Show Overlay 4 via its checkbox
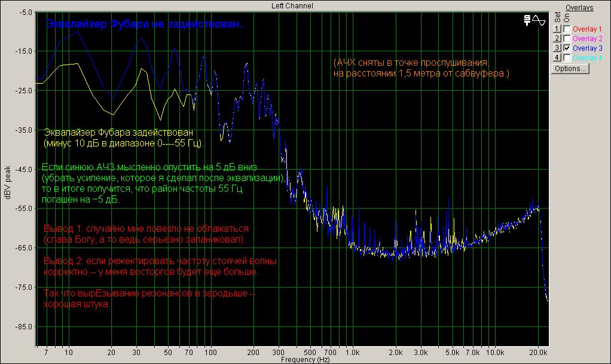611x364 pixels. (x=566, y=57)
